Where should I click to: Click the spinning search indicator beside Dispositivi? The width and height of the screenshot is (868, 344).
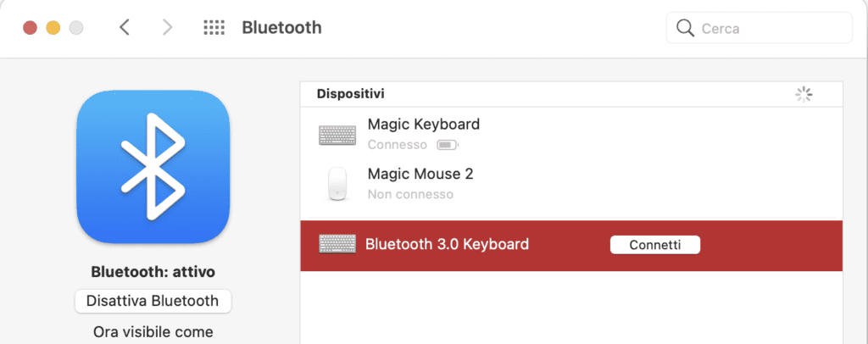click(x=804, y=95)
